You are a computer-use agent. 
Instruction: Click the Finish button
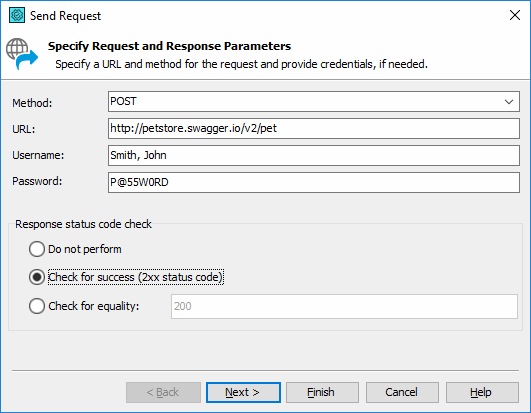pyautogui.click(x=322, y=392)
